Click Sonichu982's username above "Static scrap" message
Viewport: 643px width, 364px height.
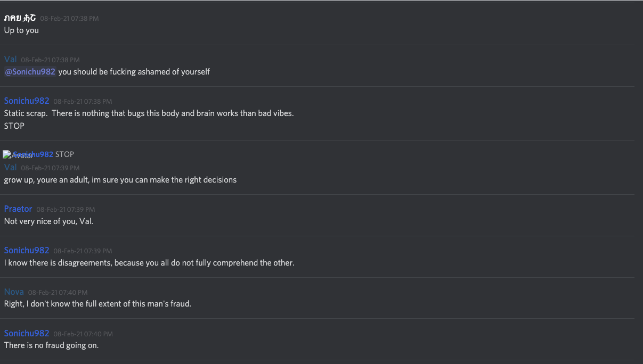pos(27,101)
